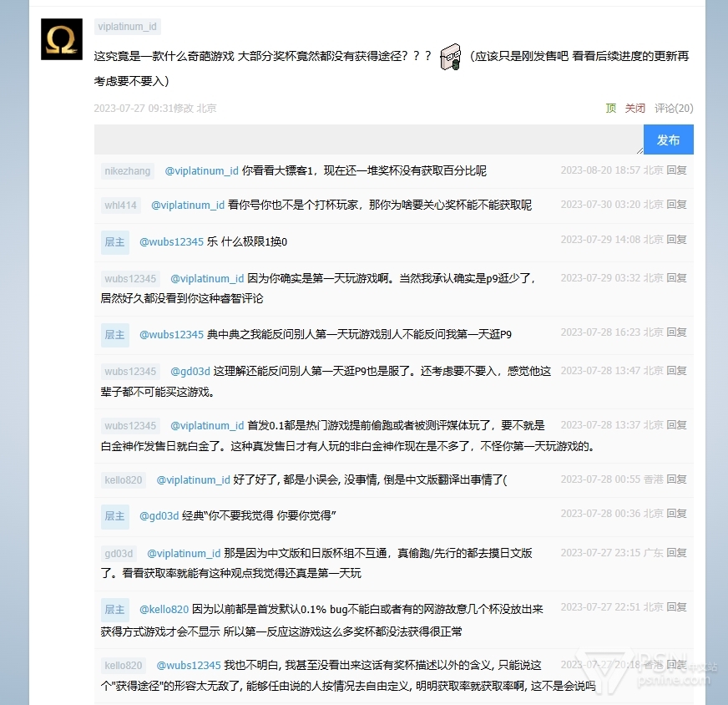Open the viplatinum_id author tag above the post
Screen dimensions: 728x705
click(x=127, y=27)
